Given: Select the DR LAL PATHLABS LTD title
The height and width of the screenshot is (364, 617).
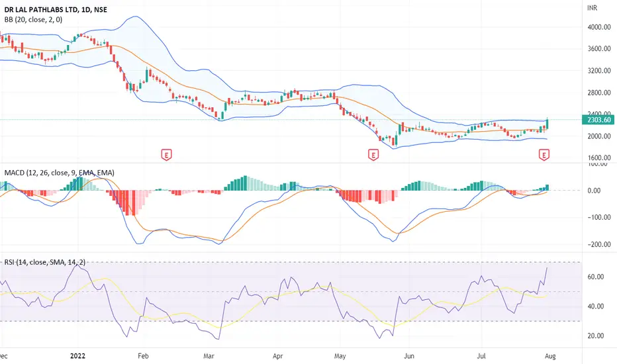Looking at the screenshot, I should 56,9.
